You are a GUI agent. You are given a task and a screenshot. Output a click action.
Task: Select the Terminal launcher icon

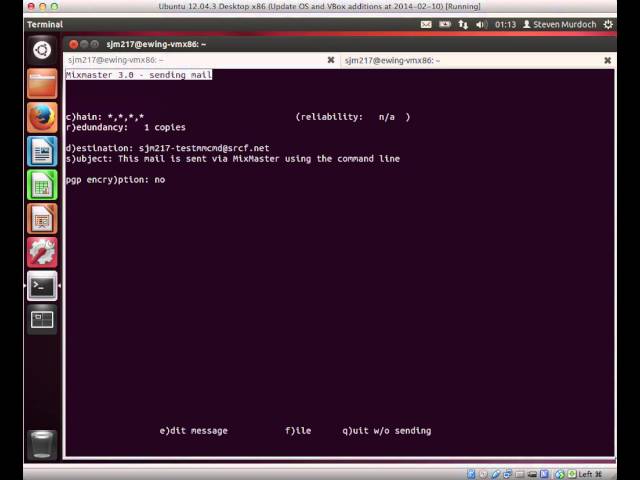(42, 286)
